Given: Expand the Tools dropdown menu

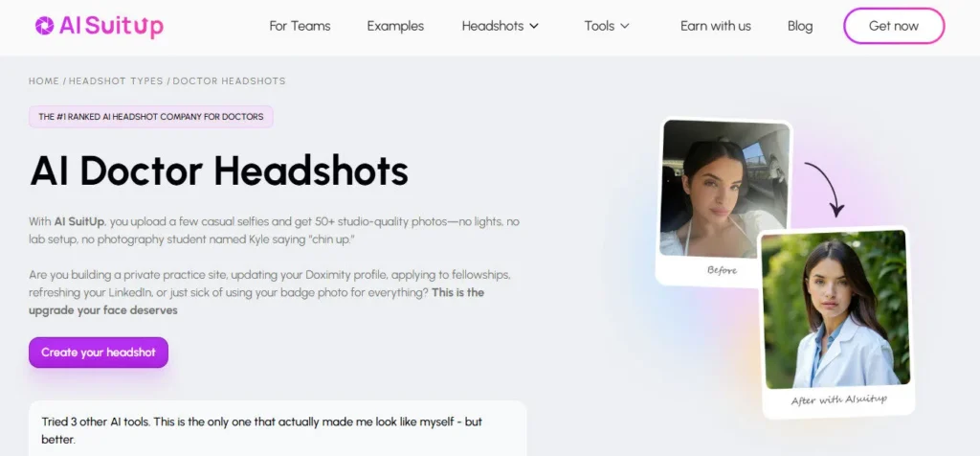Looking at the screenshot, I should click(607, 26).
